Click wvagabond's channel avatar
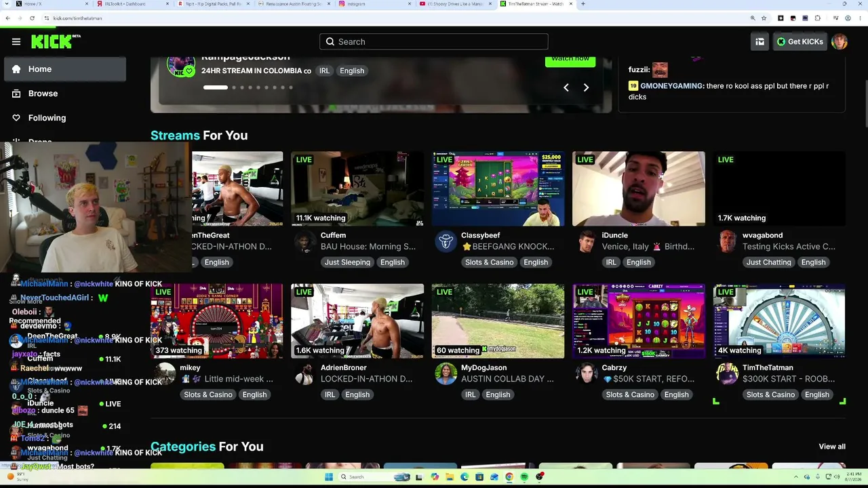The image size is (868, 488). 728,241
